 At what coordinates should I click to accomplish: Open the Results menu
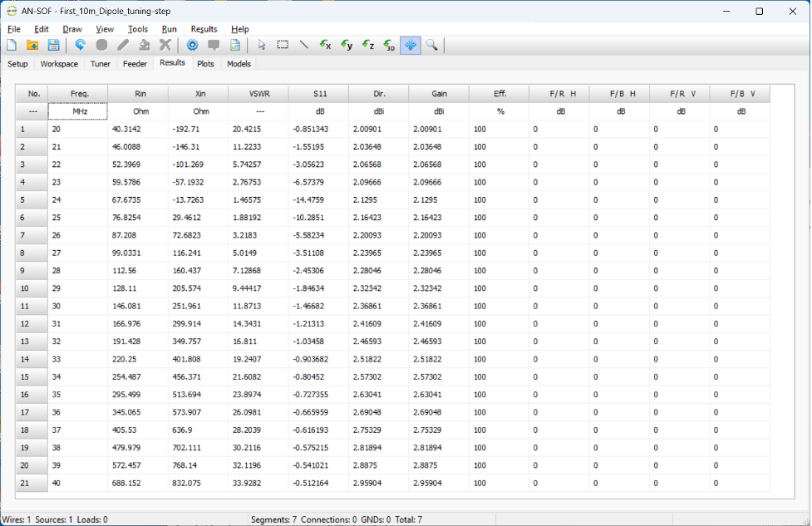tap(204, 29)
